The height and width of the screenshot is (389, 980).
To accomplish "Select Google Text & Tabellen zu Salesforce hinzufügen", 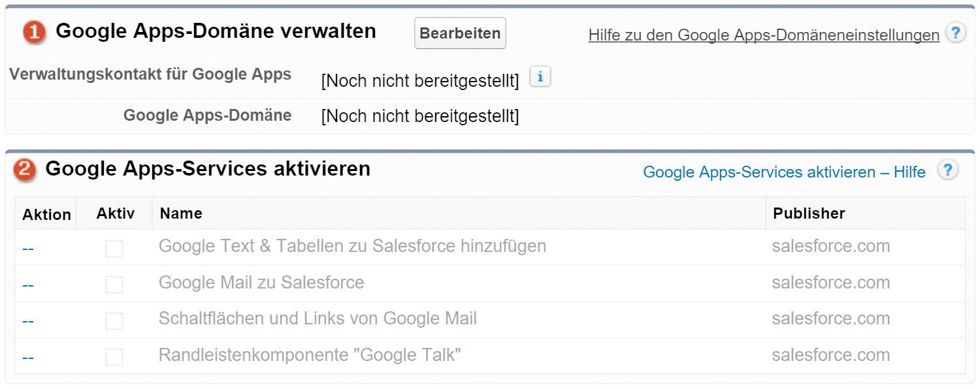I will point(352,246).
